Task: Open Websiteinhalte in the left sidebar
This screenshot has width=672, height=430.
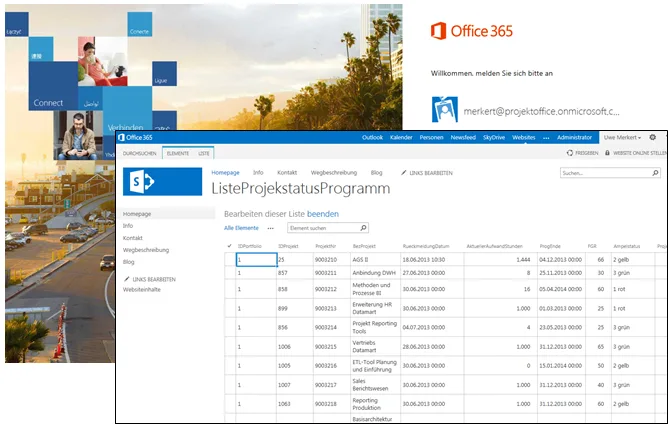Action: click(x=141, y=290)
